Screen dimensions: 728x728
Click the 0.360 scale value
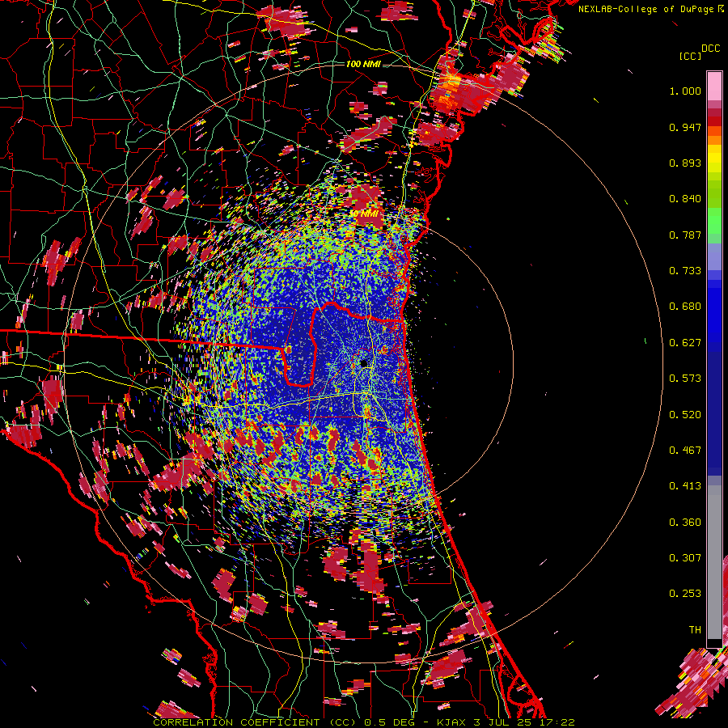click(685, 523)
